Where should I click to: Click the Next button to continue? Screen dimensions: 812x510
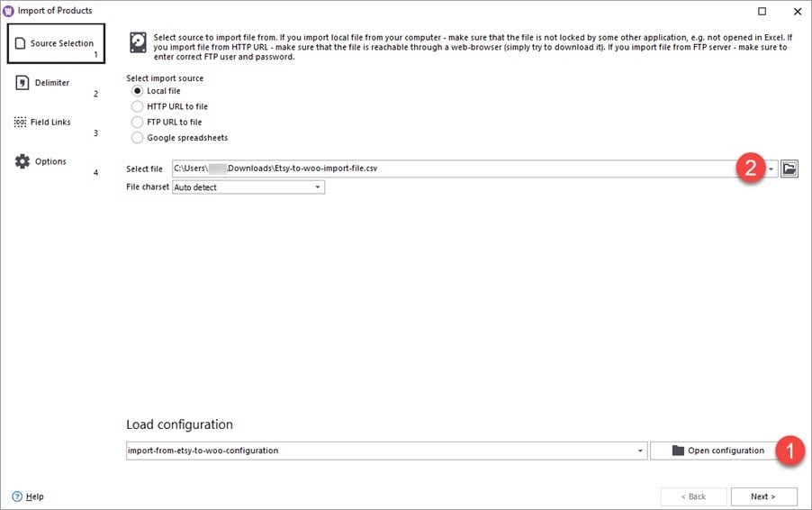click(763, 496)
